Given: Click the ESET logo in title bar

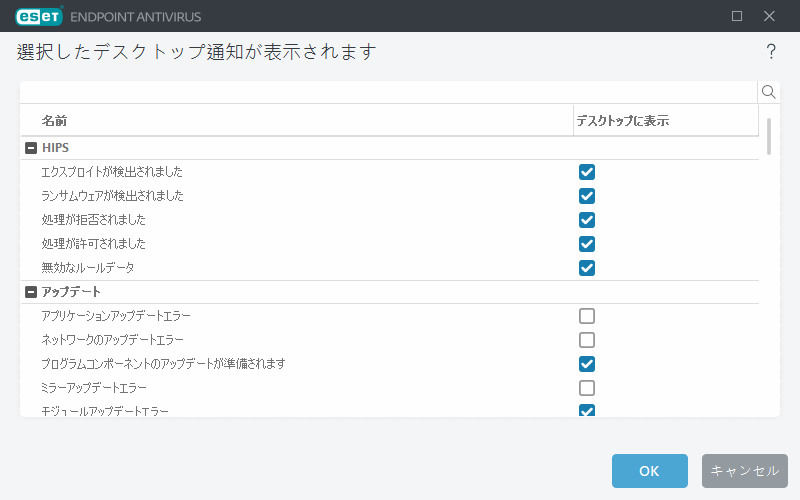Looking at the screenshot, I should pos(39,16).
